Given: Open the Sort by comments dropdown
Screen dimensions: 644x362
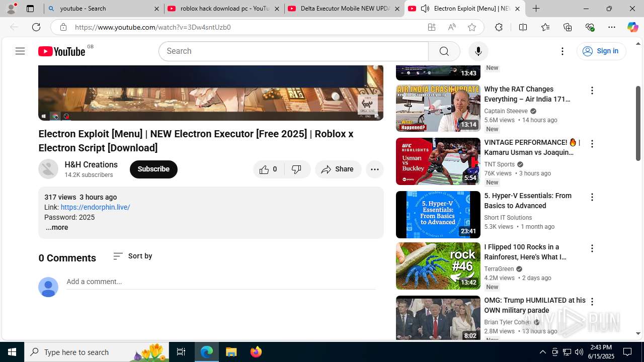Looking at the screenshot, I should 133,256.
